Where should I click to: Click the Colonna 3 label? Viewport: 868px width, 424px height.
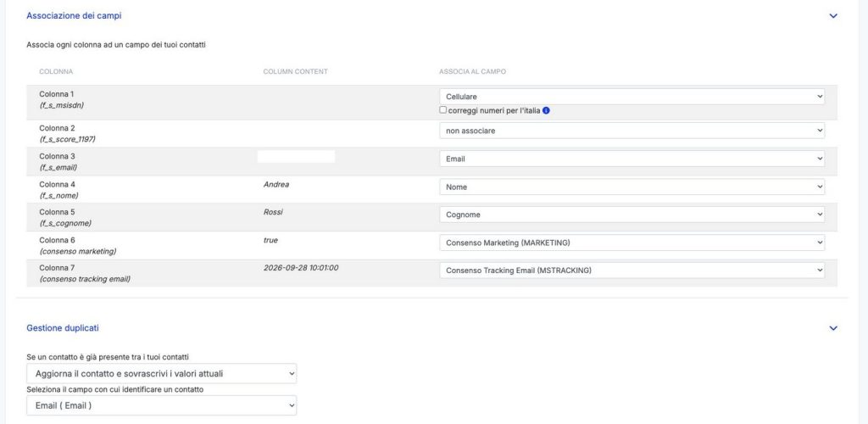tap(57, 156)
